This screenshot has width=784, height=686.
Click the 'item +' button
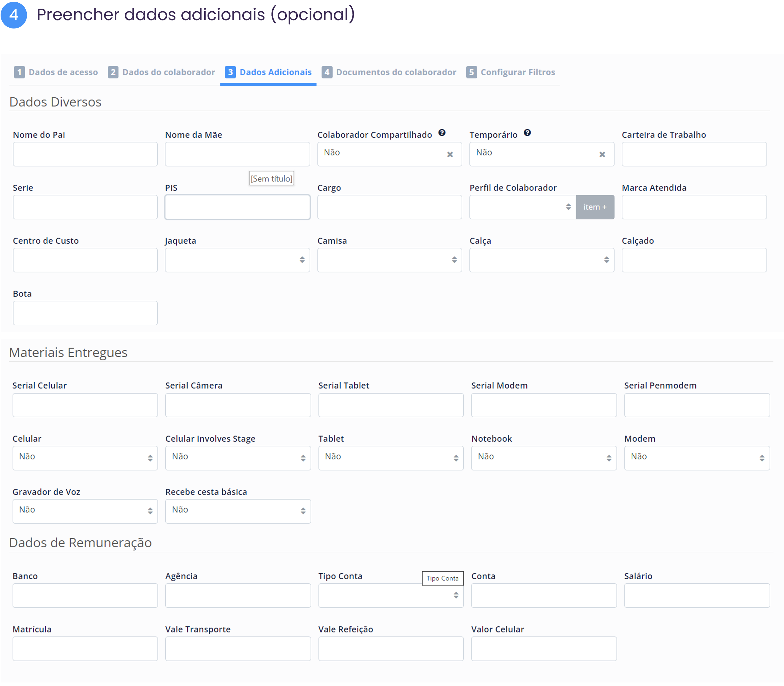[595, 207]
